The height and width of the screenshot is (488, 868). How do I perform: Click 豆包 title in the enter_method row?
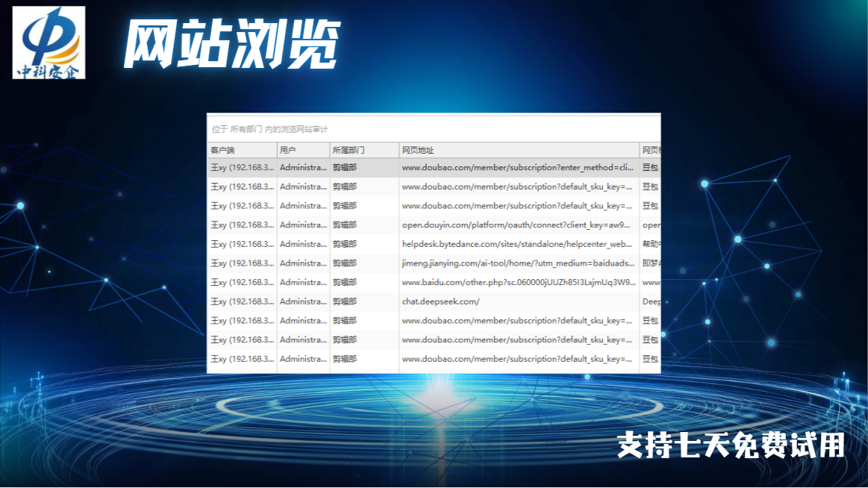651,167
